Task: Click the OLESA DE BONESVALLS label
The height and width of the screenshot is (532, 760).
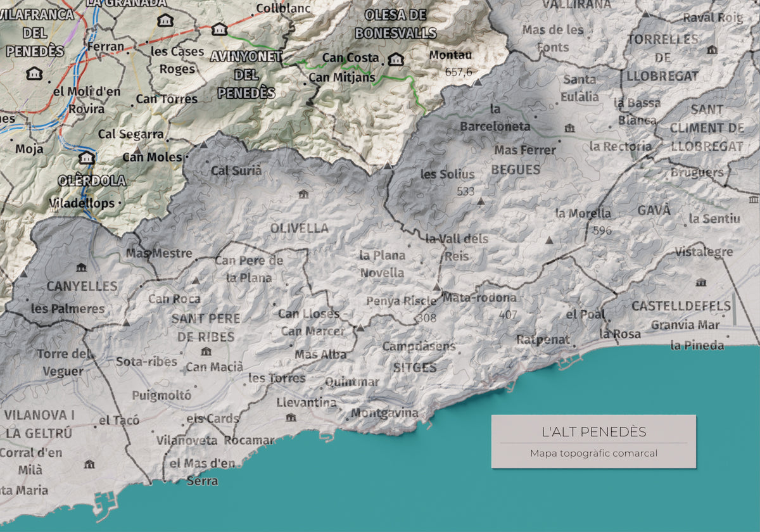Action: point(396,23)
